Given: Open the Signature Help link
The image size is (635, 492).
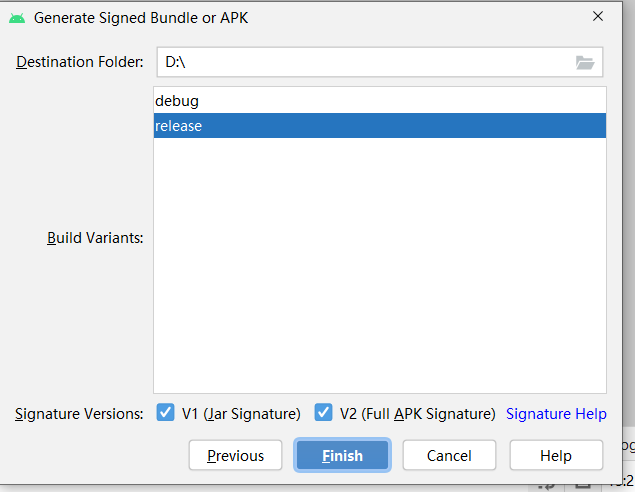Looking at the screenshot, I should [556, 414].
